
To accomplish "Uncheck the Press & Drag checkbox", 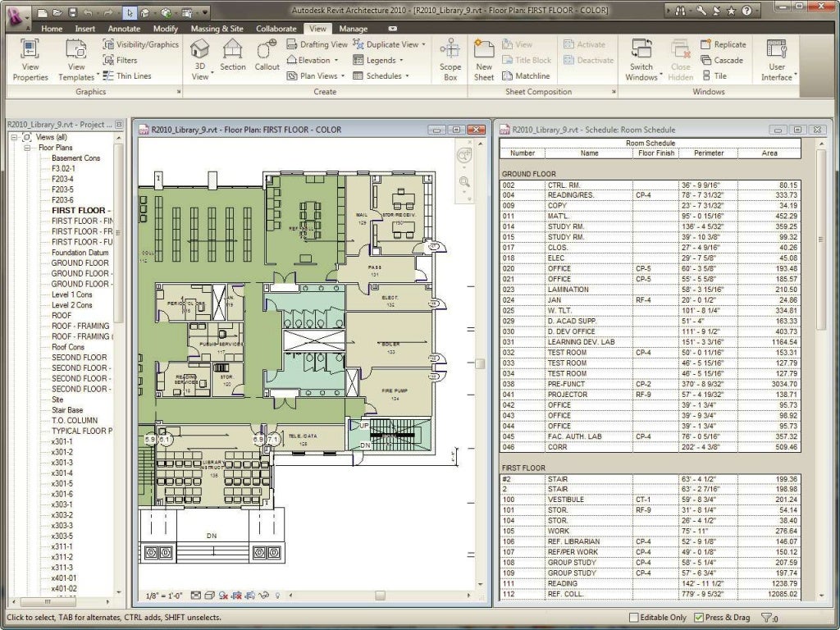I will point(699,618).
